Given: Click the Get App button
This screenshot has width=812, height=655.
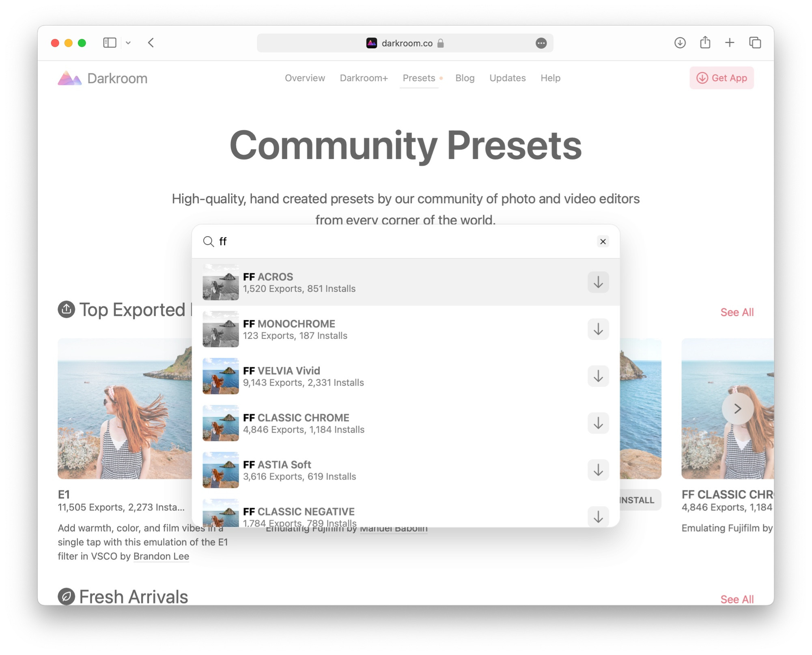Looking at the screenshot, I should [722, 78].
